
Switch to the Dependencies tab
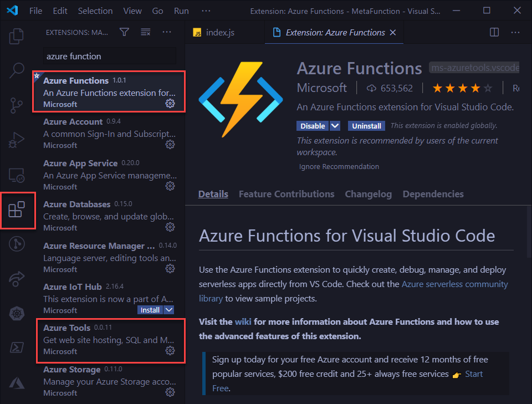tap(433, 194)
